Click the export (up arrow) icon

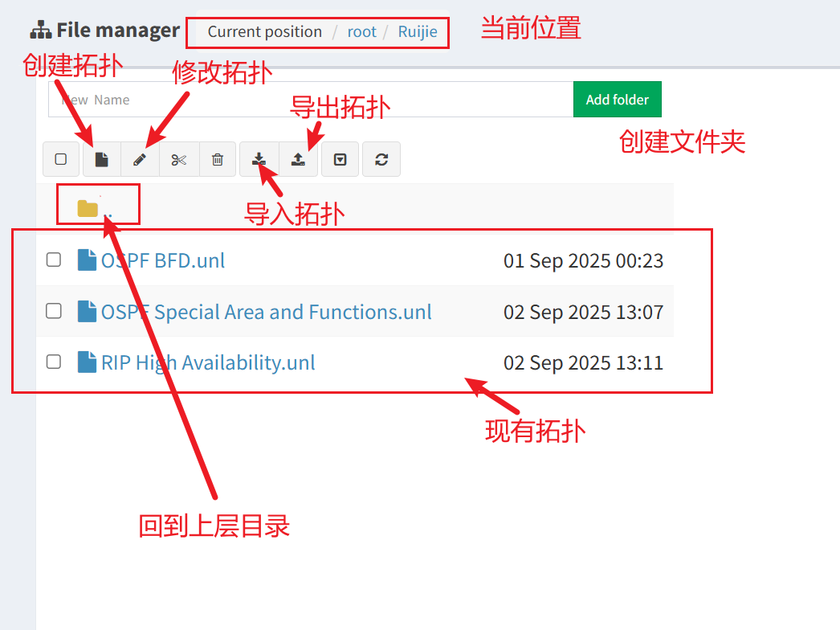(299, 159)
